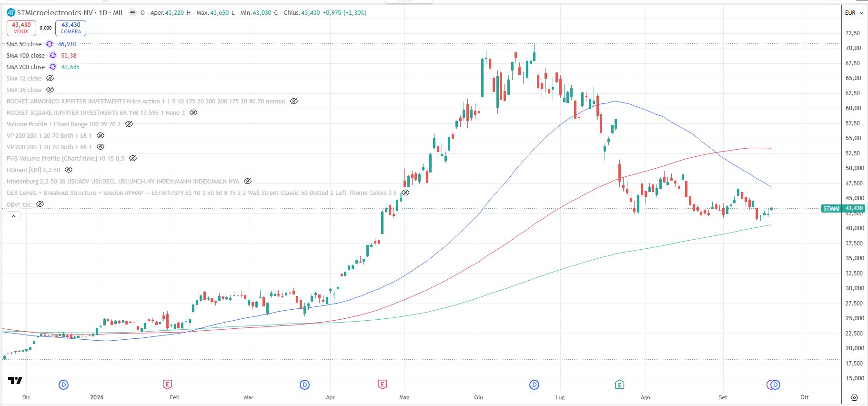Click the red SMA 100 value 53,38
Screen dimensions: 868x406
pos(69,55)
